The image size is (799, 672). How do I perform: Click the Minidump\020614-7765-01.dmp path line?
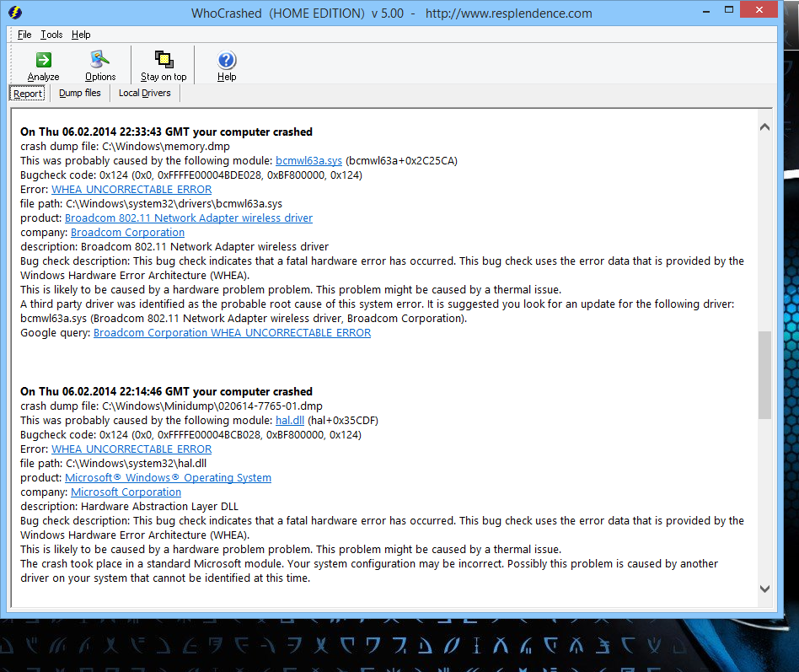tap(171, 406)
